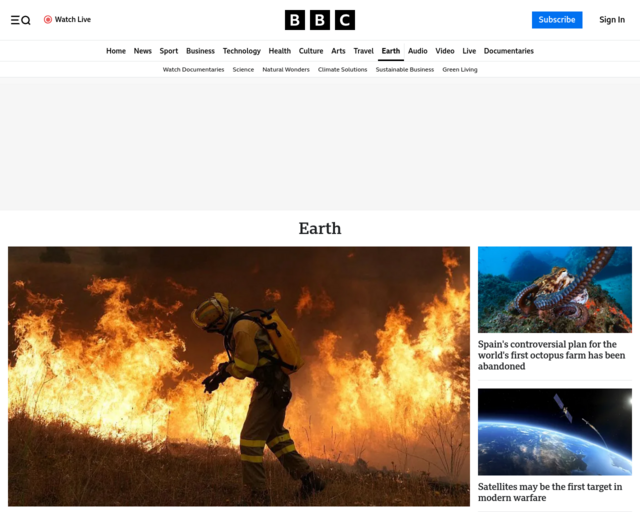
Task: Click the red Watch Live icon
Action: (48, 20)
